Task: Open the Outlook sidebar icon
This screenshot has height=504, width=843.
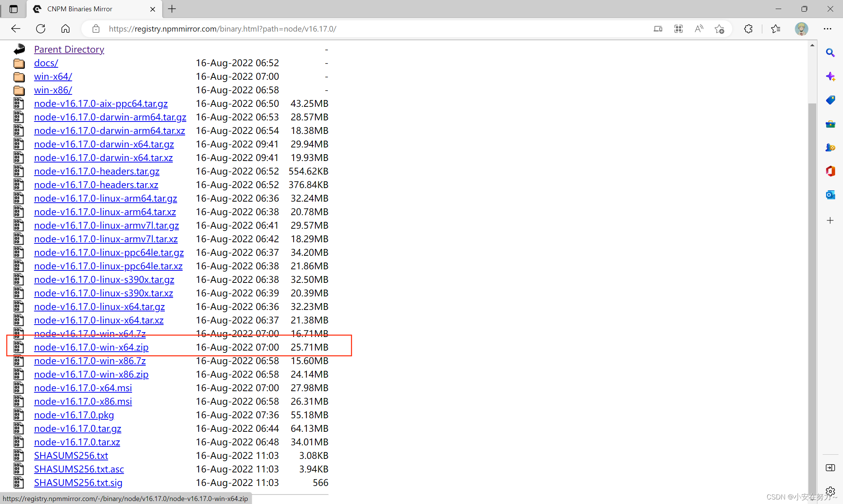Action: coord(830,195)
